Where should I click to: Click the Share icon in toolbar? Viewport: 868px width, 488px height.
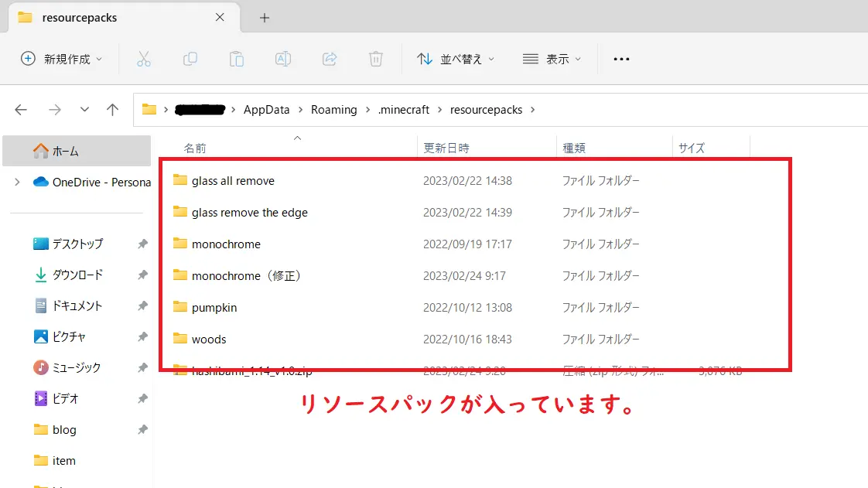click(x=330, y=59)
